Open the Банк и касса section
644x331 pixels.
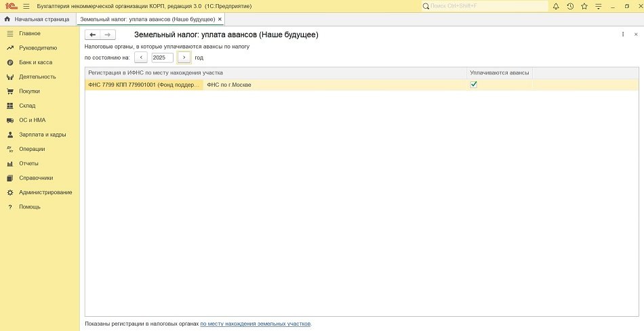[35, 62]
